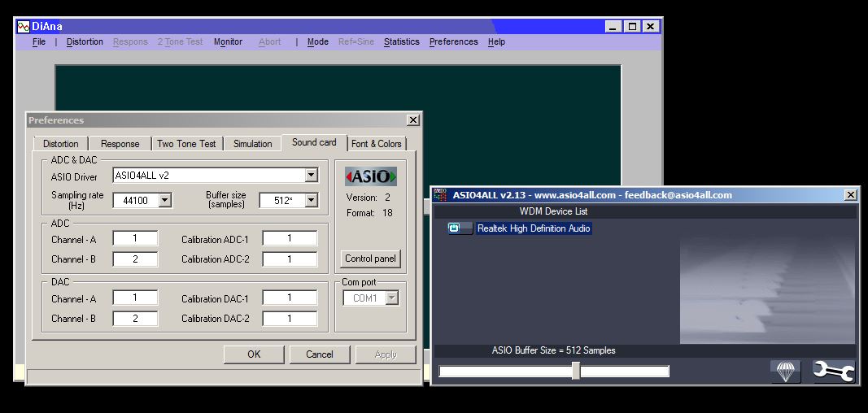Open advanced options with the wrench icon
Screen dimensions: 868x413
tap(834, 372)
